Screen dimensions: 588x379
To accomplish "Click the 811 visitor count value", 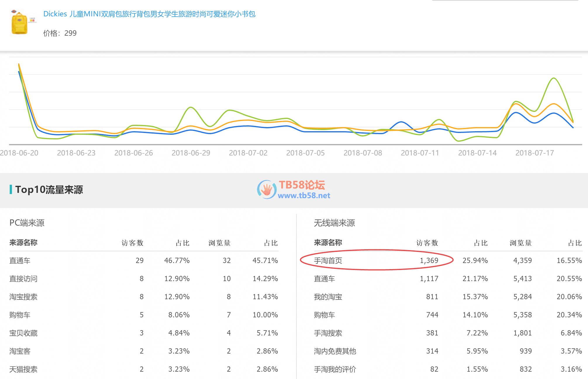I will tap(432, 297).
